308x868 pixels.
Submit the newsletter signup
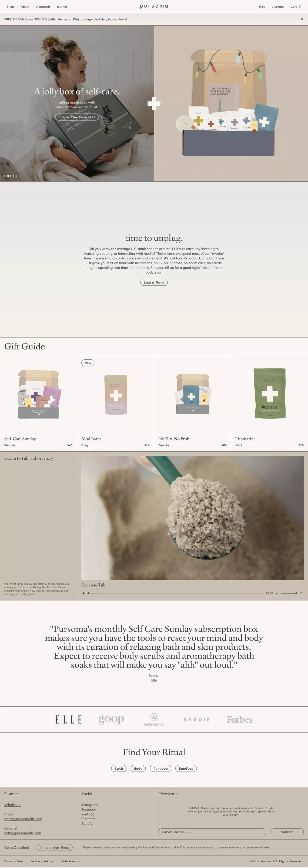(x=287, y=832)
